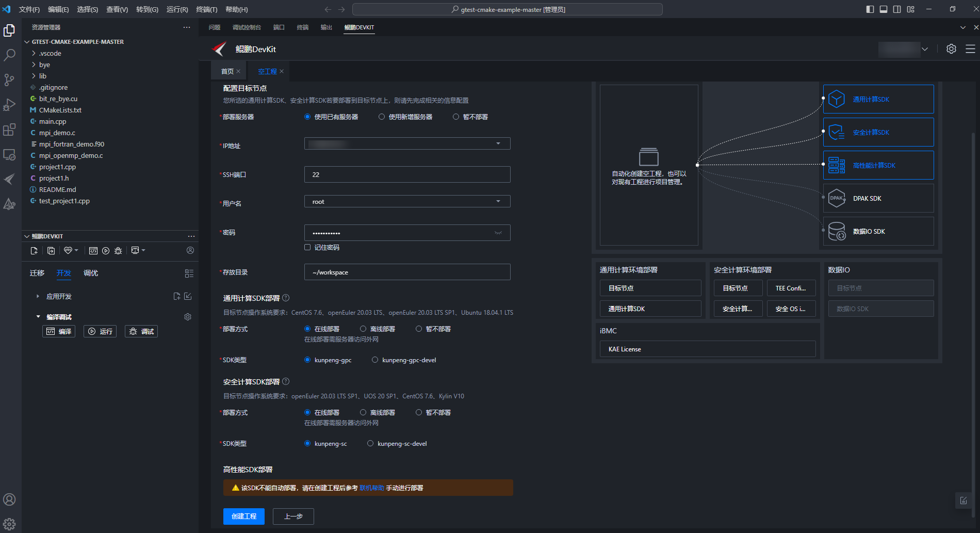Screen dimensions: 980x533
Task: Click the 创建工程 button
Action: pyautogui.click(x=244, y=516)
